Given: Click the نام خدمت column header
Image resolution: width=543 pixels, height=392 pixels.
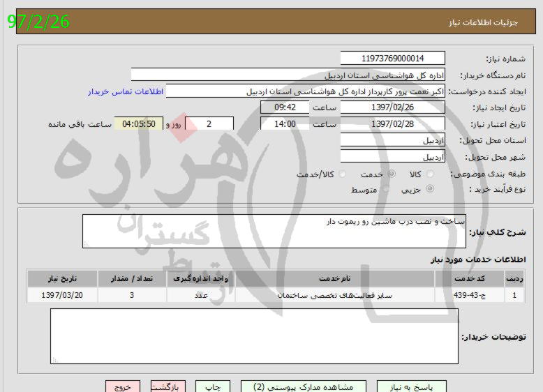Looking at the screenshot, I should click(x=335, y=278).
